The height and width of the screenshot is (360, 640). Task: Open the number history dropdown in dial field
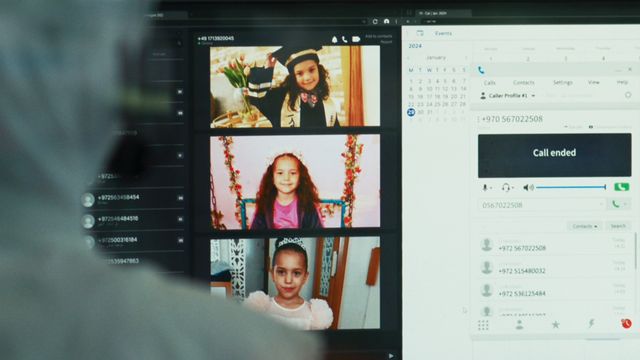point(601,204)
